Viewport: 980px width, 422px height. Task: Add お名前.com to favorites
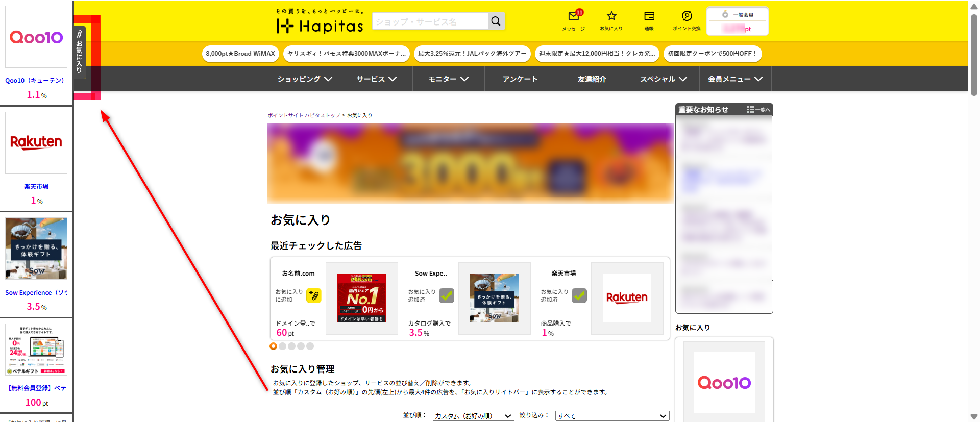[314, 295]
